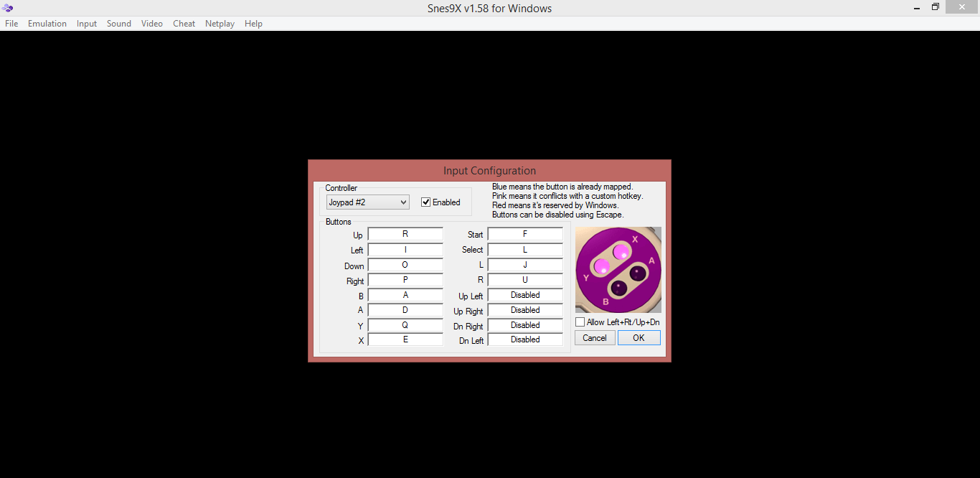The width and height of the screenshot is (980, 478).
Task: Click the Snes9X app icon in title bar
Action: click(8, 8)
